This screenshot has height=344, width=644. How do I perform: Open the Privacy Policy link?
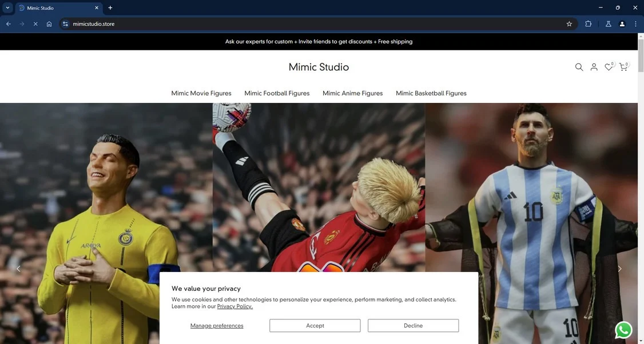pyautogui.click(x=235, y=306)
